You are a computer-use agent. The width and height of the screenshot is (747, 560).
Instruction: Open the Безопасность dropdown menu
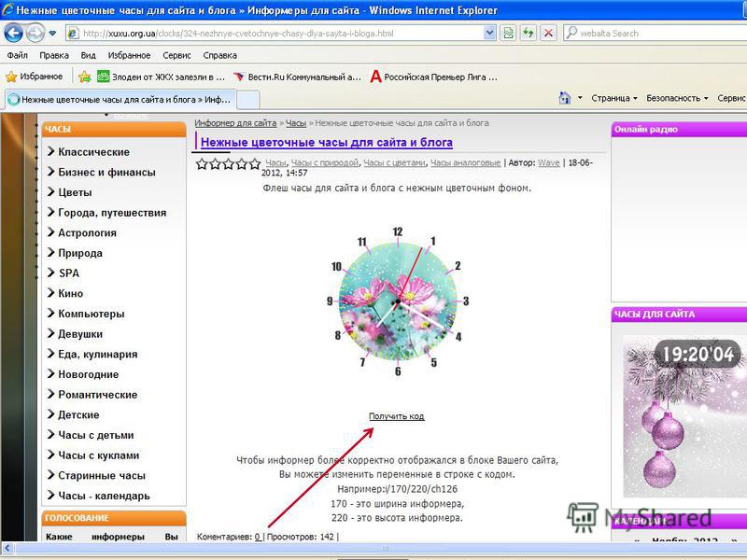pyautogui.click(x=677, y=98)
